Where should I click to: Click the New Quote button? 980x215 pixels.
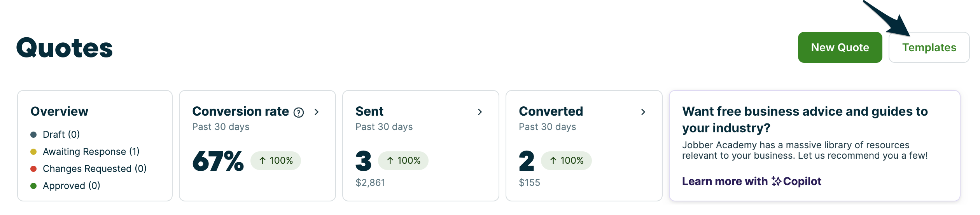pos(840,47)
